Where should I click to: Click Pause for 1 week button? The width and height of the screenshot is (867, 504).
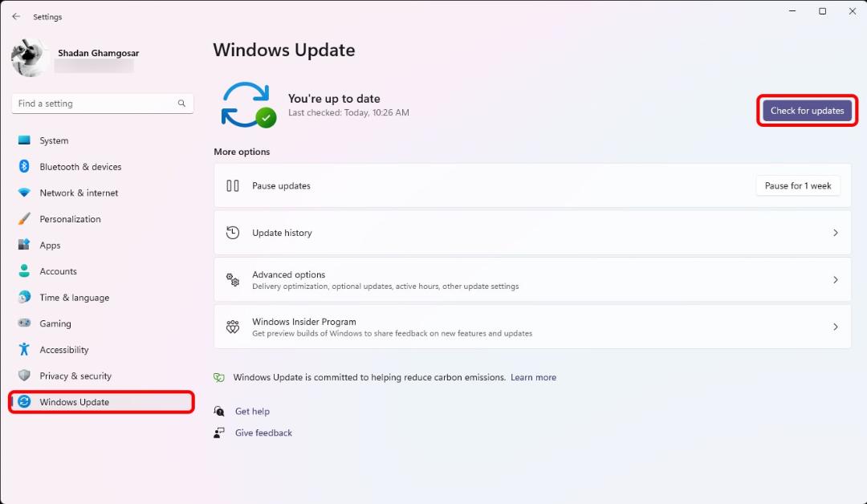(x=798, y=185)
